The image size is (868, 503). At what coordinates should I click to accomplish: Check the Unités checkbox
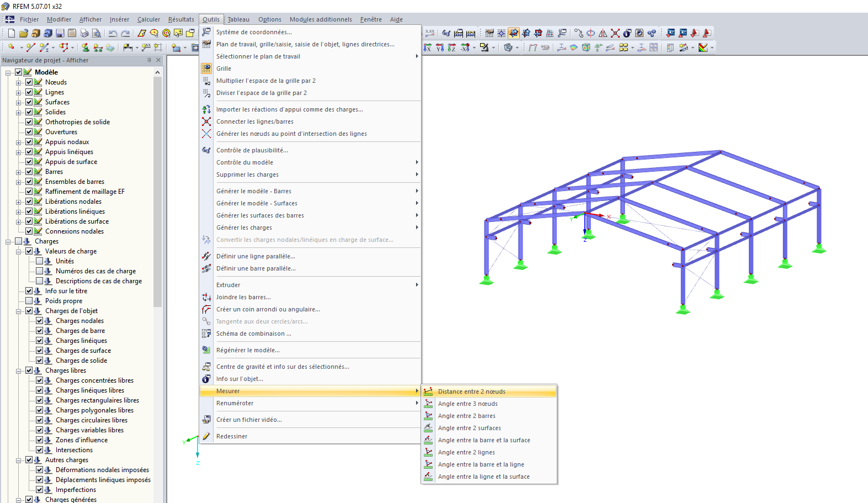click(x=39, y=261)
